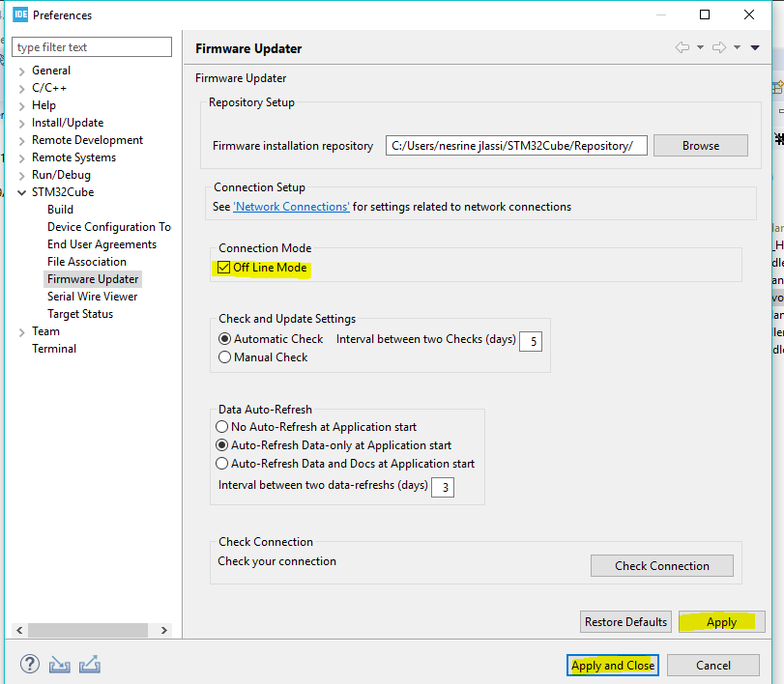Viewport: 784px width, 684px height.
Task: Maximize the Preferences window
Action: 705,14
